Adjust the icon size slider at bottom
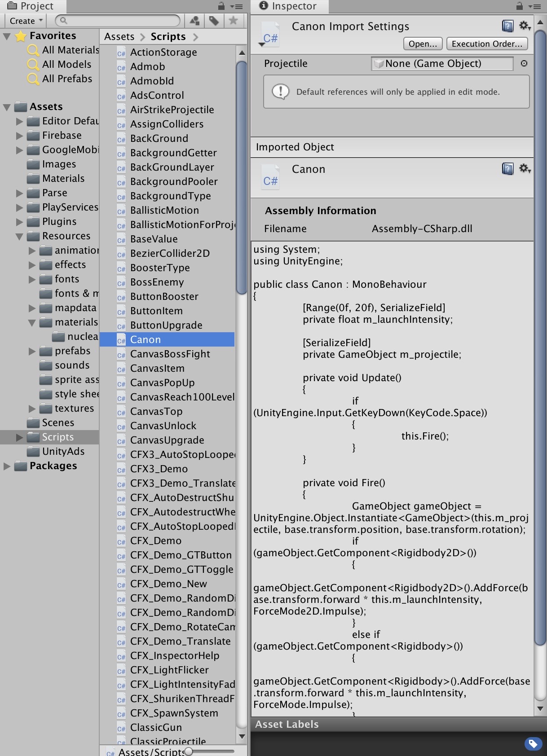Image resolution: width=547 pixels, height=756 pixels. (x=189, y=751)
